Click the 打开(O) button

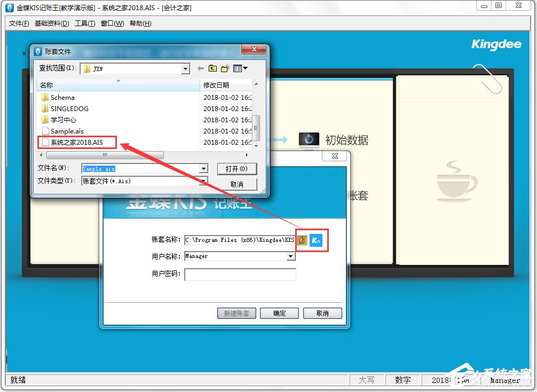(236, 169)
